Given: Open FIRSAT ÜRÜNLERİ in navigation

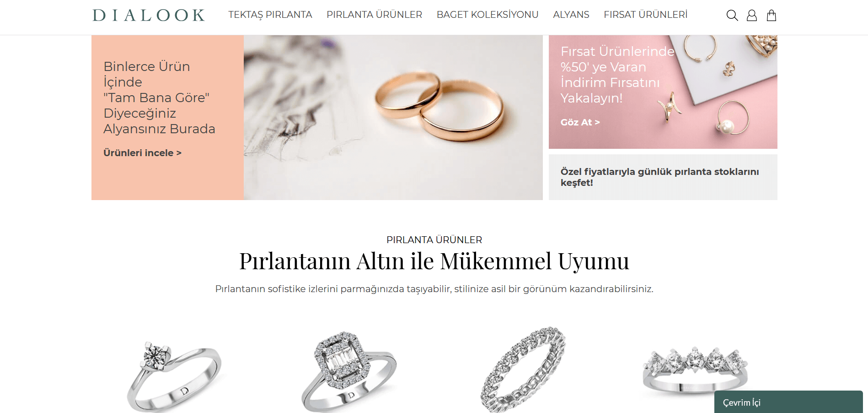Looking at the screenshot, I should pyautogui.click(x=646, y=15).
